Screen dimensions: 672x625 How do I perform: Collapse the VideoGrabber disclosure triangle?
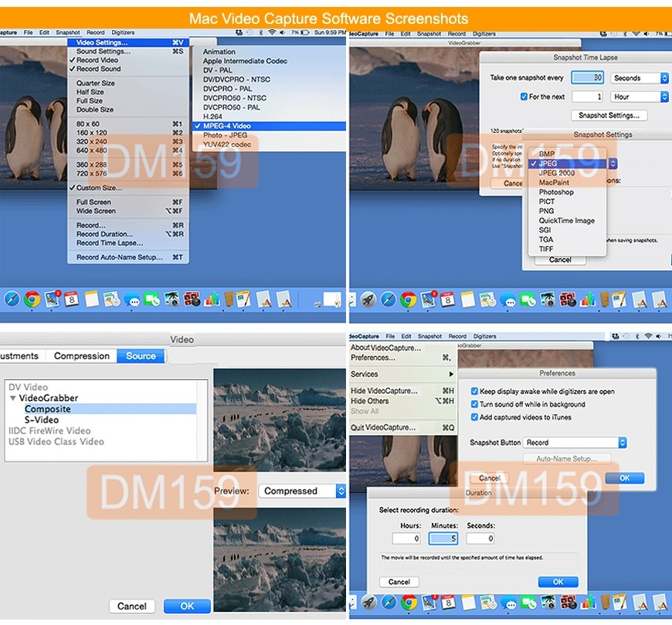coord(13,398)
